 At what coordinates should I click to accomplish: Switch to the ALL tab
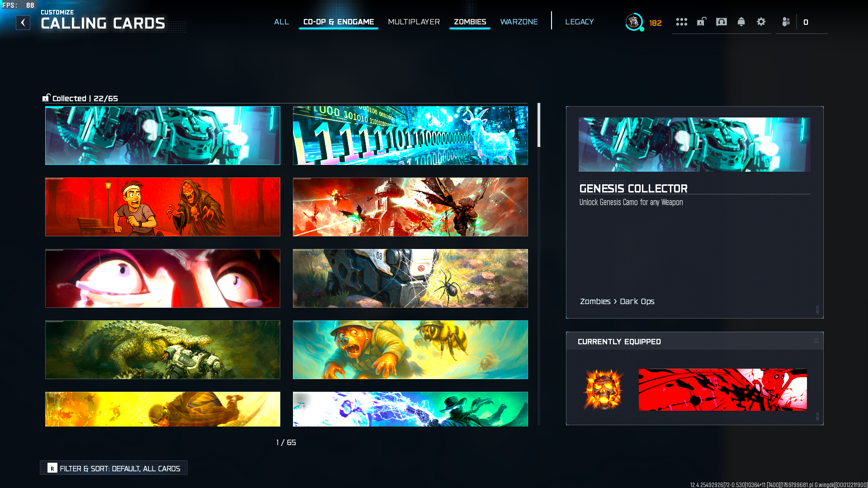281,22
